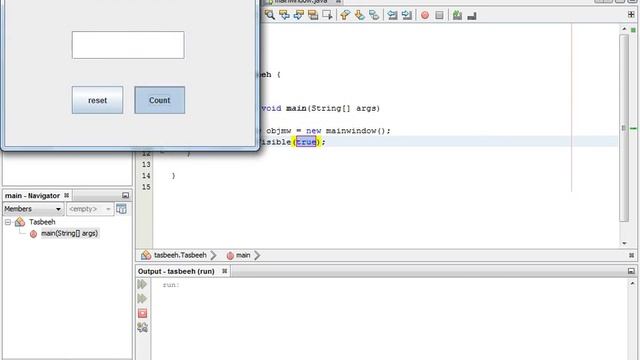
Task: Click the split editor plus icon at toolbar right
Action: click(x=631, y=14)
